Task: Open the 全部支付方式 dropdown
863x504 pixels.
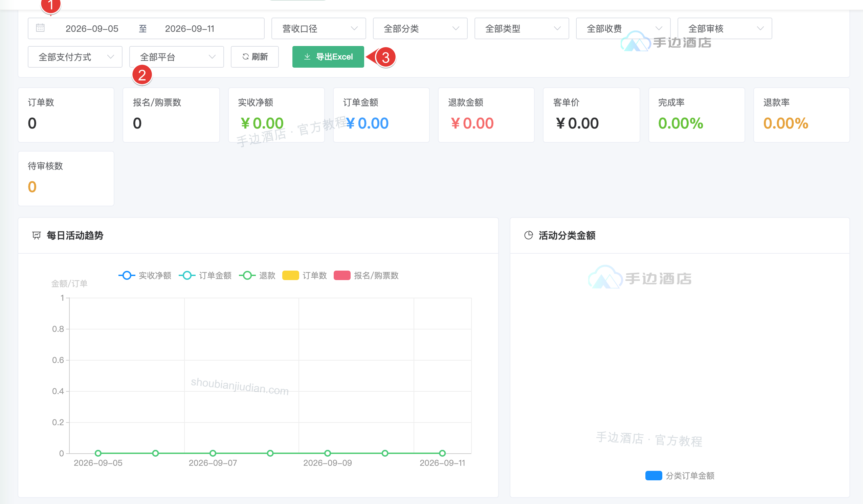Action: coord(75,57)
